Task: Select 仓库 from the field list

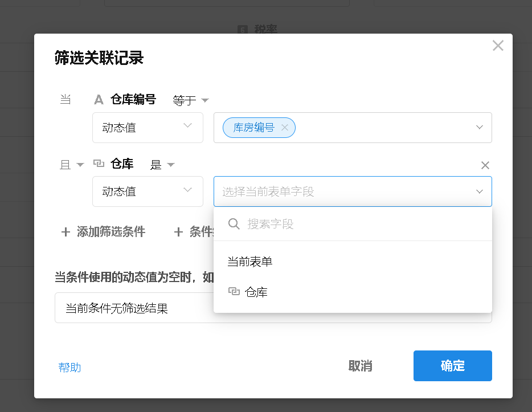Action: click(x=256, y=292)
